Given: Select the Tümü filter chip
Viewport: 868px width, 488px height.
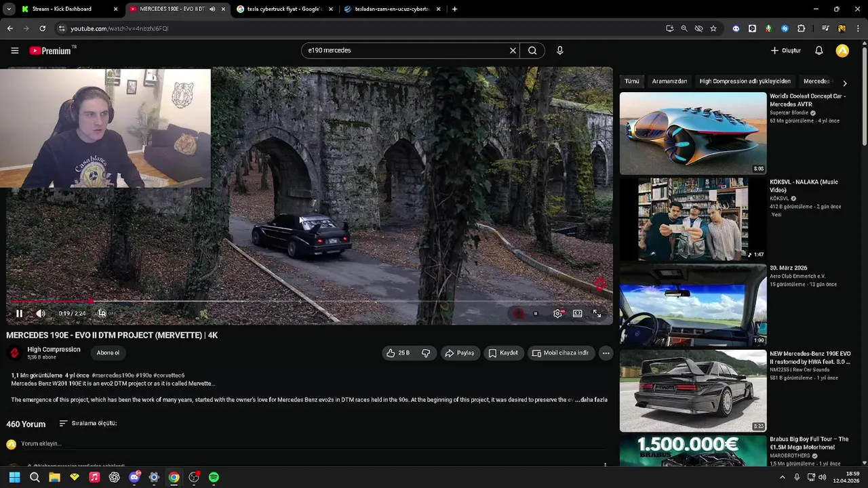Looking at the screenshot, I should click(x=632, y=81).
